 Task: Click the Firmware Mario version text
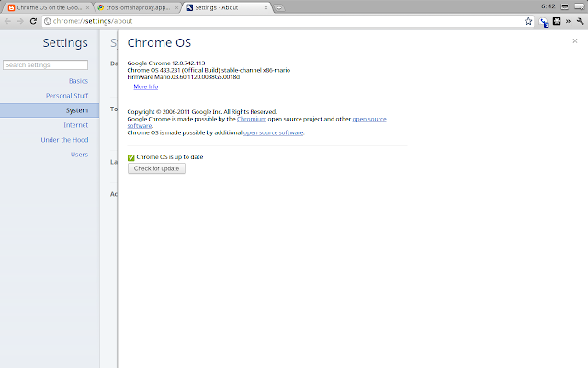coord(184,77)
